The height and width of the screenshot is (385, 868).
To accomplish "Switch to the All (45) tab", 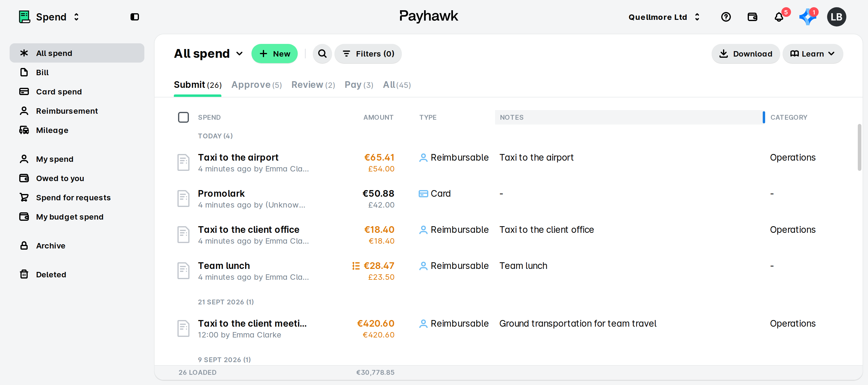I will coord(397,85).
